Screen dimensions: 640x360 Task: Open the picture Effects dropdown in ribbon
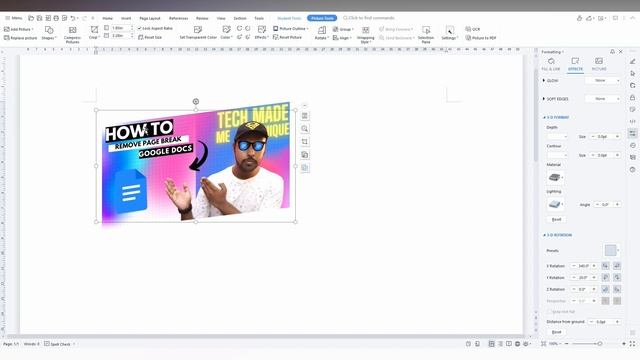tap(261, 33)
